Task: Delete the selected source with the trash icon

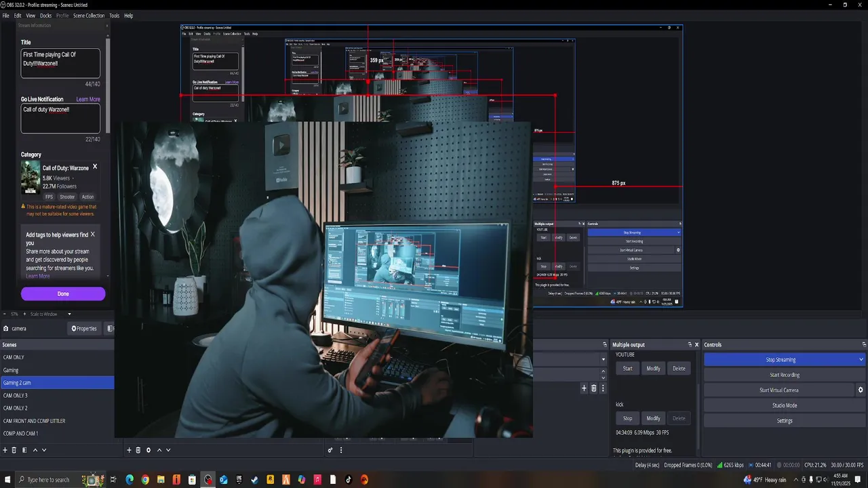Action: tap(138, 450)
